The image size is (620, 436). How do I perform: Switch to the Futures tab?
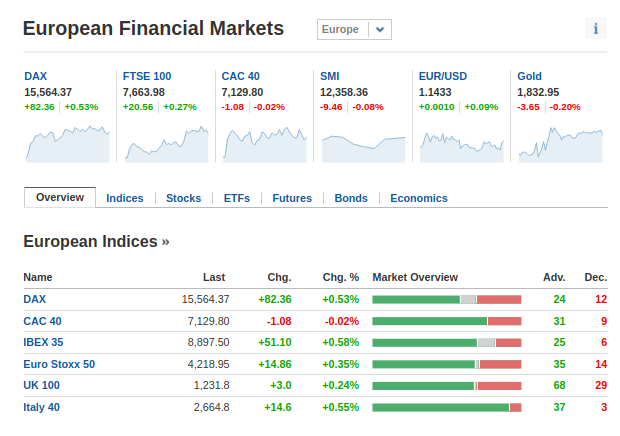(x=292, y=198)
